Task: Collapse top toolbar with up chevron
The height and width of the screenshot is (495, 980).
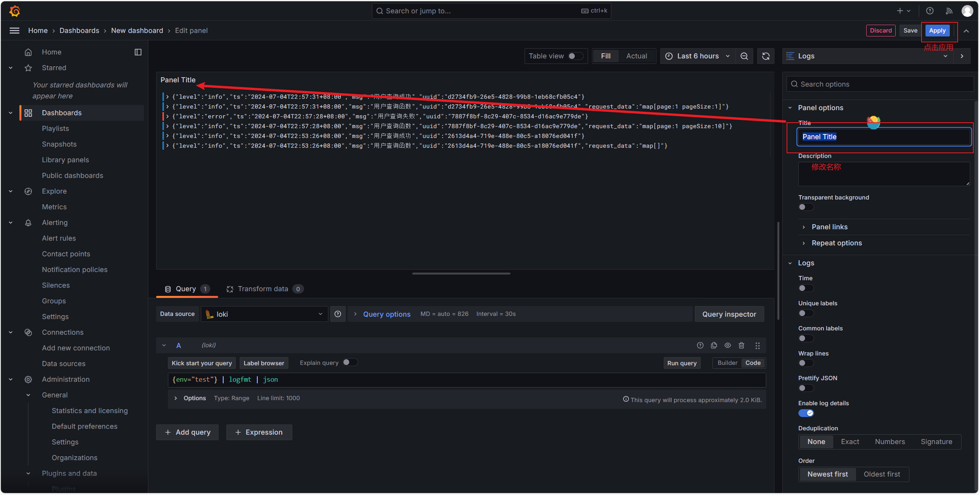Action: (x=966, y=31)
